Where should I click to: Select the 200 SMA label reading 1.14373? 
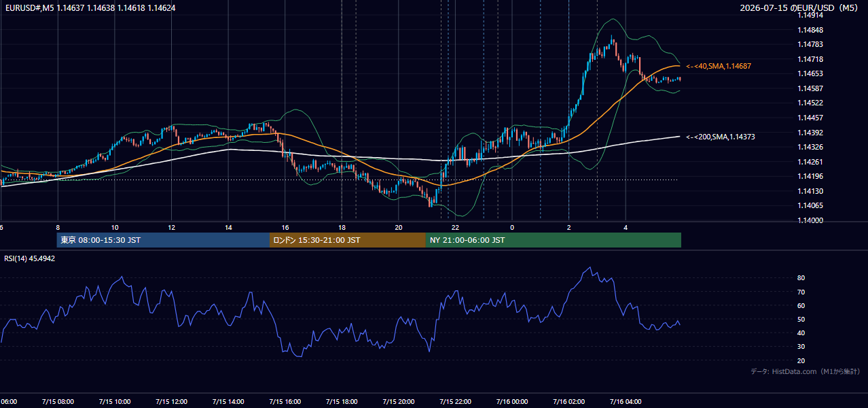721,137
